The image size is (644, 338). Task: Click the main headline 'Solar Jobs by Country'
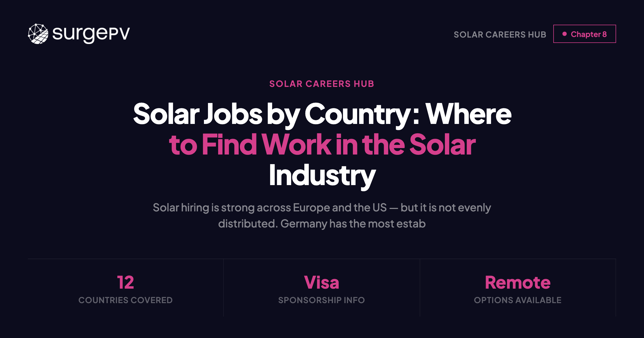(322, 115)
